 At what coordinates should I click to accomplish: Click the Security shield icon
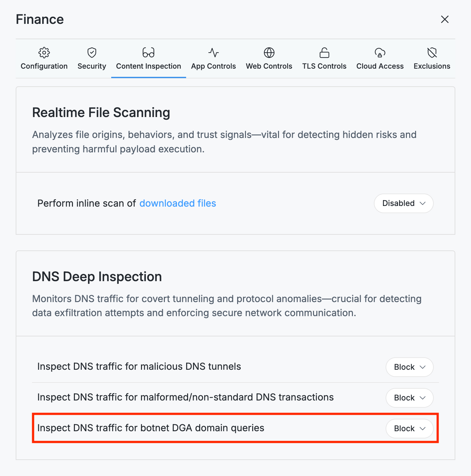pyautogui.click(x=92, y=52)
